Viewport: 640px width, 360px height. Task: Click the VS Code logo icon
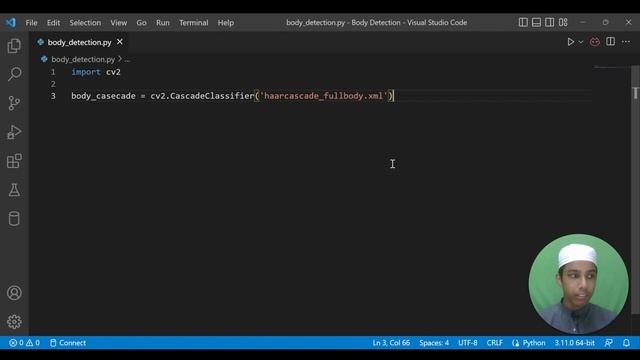11,22
